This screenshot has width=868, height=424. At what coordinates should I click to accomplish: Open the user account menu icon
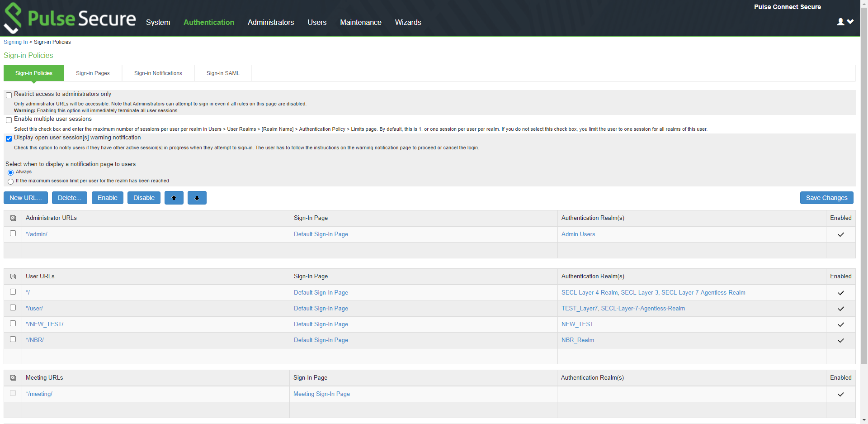tap(844, 22)
